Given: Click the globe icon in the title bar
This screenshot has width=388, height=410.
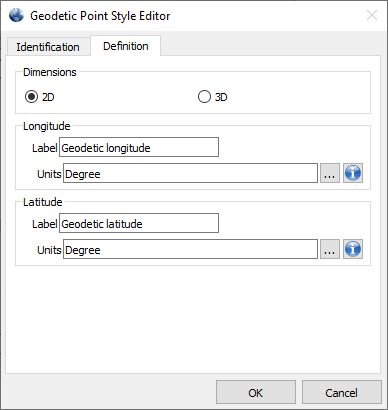Looking at the screenshot, I should click(x=16, y=15).
